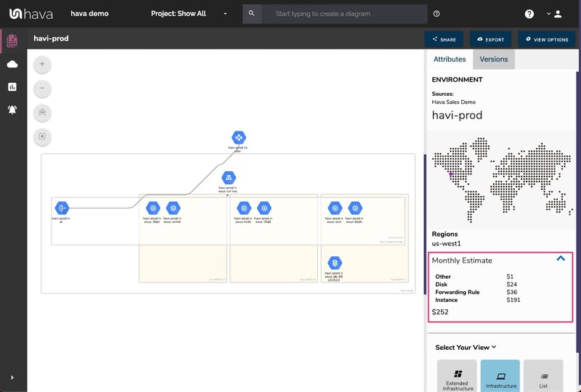Select the database node havi-prod db
Screen dimensions: 581x392
pos(334,263)
